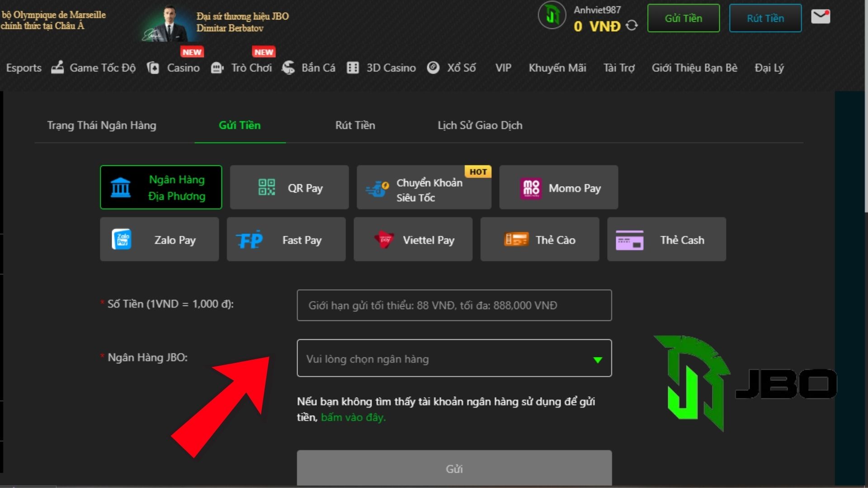Open the Tài Trợ menu

pyautogui.click(x=619, y=68)
